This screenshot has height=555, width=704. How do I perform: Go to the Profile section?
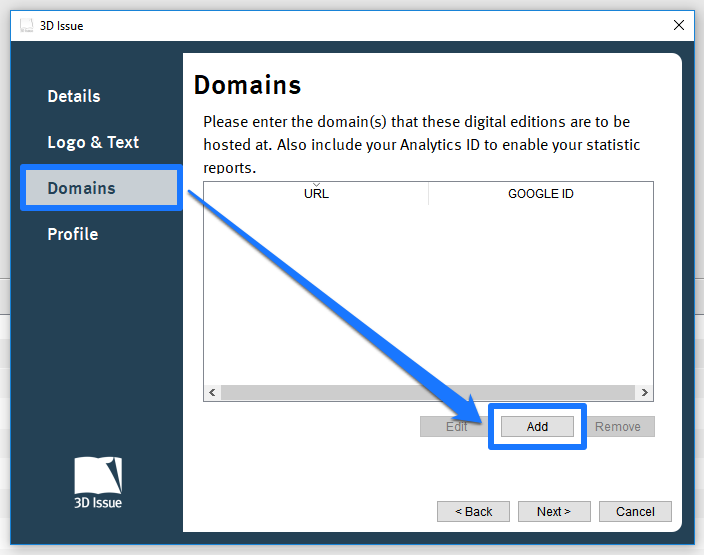point(73,234)
